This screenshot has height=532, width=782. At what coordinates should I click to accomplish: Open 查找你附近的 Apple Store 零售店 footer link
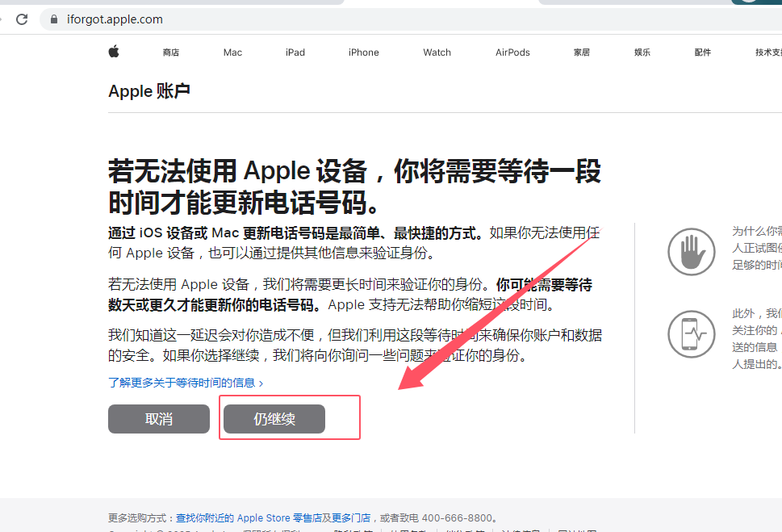pyautogui.click(x=249, y=518)
